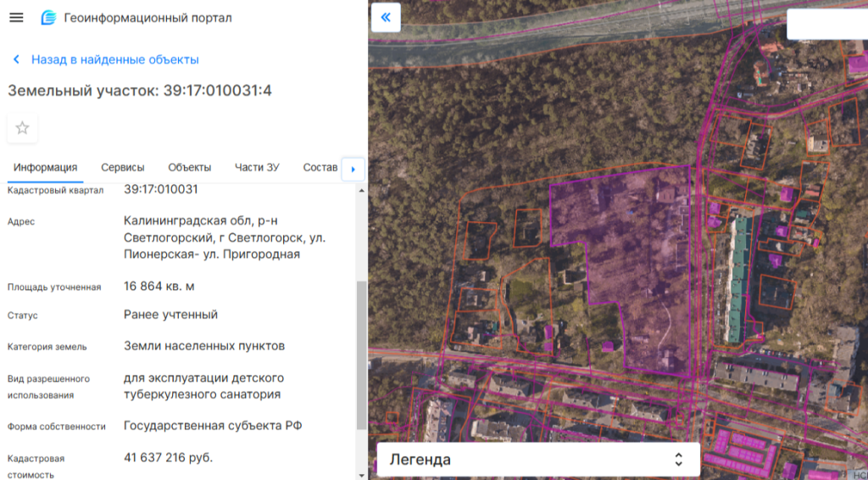Click the cadastral cost 41 637 216 руб.

(x=168, y=458)
